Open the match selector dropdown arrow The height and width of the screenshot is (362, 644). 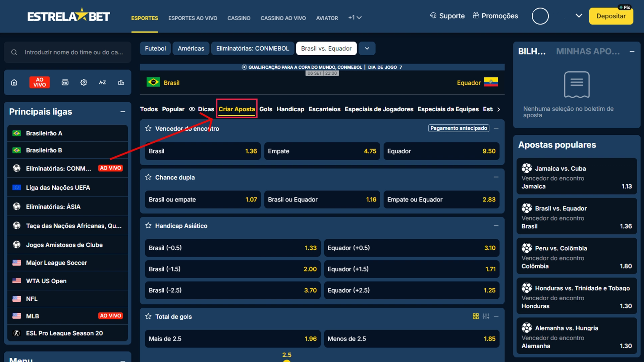click(x=367, y=49)
